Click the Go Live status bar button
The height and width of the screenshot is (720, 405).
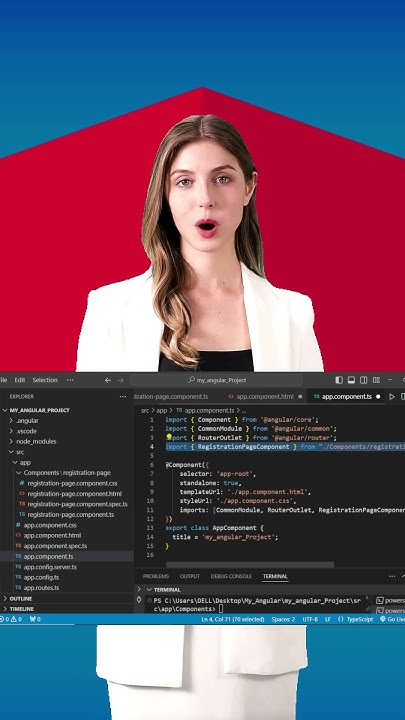(393, 619)
